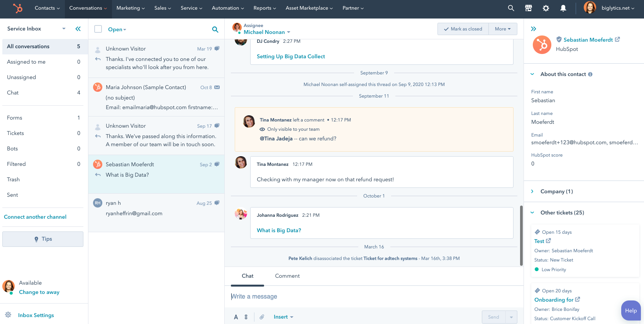This screenshot has height=324, width=644.
Task: Open the Marketplace storefront icon
Action: (528, 8)
